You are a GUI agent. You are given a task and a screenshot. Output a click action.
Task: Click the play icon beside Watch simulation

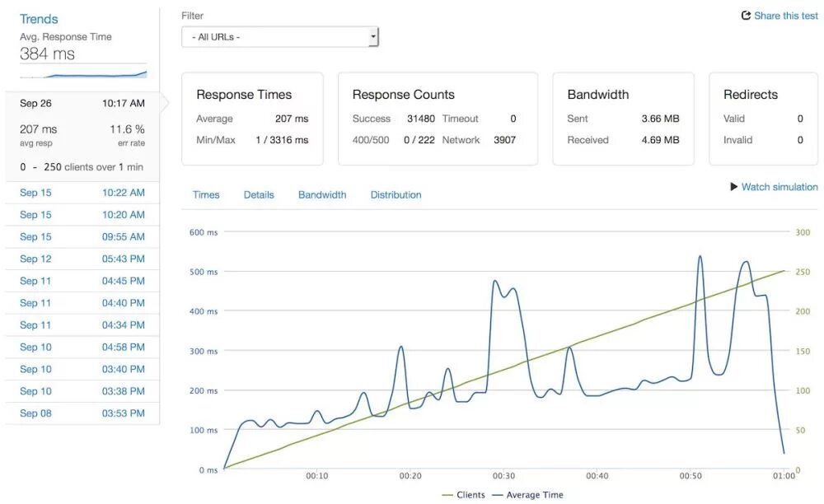pos(733,187)
